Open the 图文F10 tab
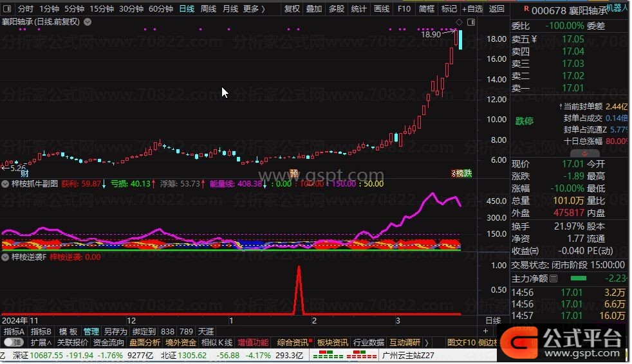 coord(461,343)
